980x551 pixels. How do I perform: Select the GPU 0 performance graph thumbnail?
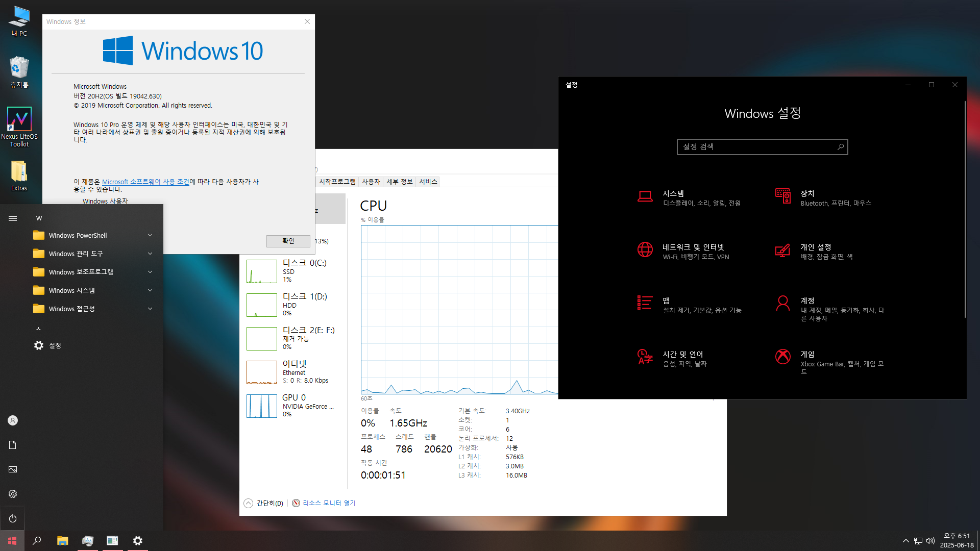point(261,406)
